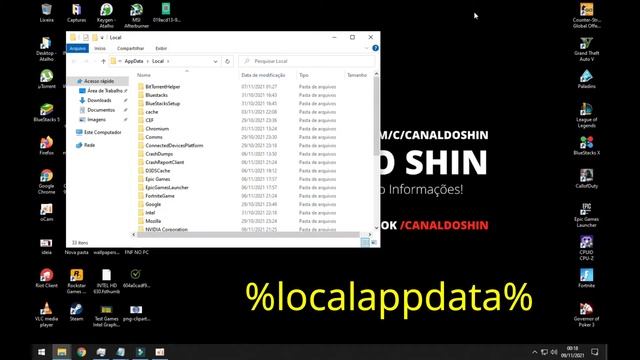The image size is (640, 360).
Task: Sort by Tamanho column header
Action: pyautogui.click(x=357, y=75)
